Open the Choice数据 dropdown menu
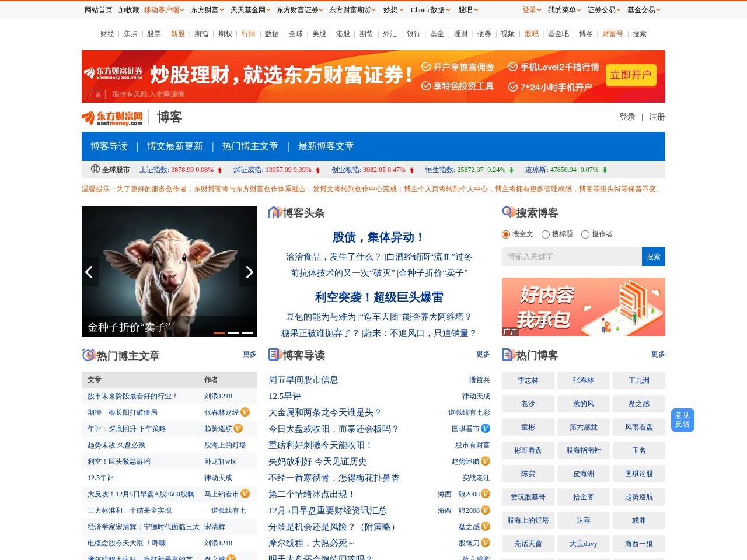Screen dimensions: 747x560 tap(430, 10)
